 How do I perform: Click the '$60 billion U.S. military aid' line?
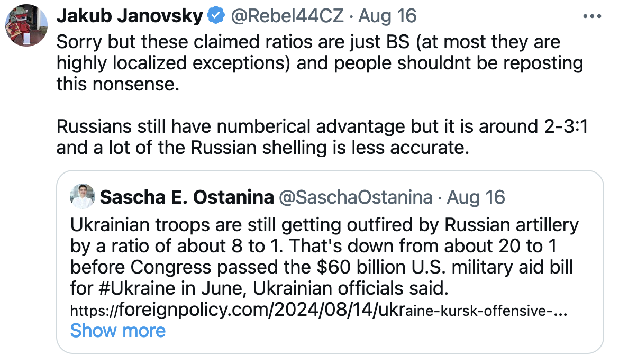[x=322, y=268]
